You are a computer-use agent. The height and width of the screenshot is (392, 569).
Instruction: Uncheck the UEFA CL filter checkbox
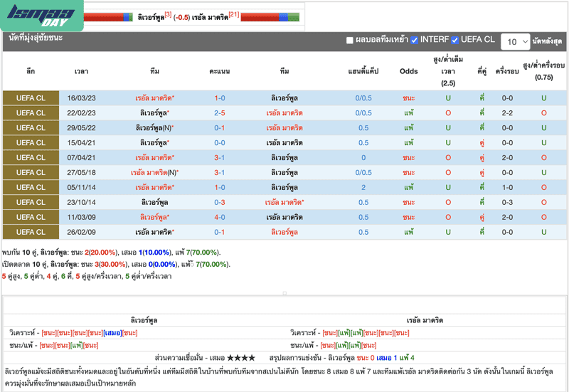coord(455,41)
